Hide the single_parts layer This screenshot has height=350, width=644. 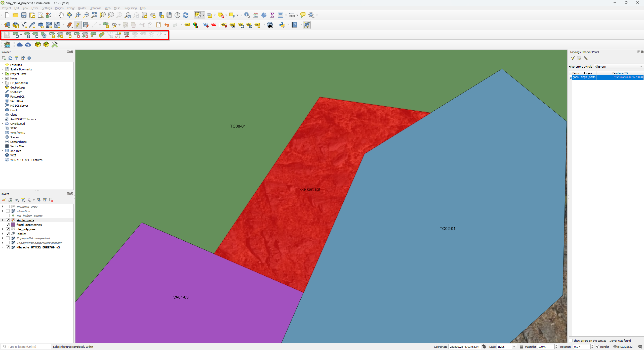tap(8, 220)
